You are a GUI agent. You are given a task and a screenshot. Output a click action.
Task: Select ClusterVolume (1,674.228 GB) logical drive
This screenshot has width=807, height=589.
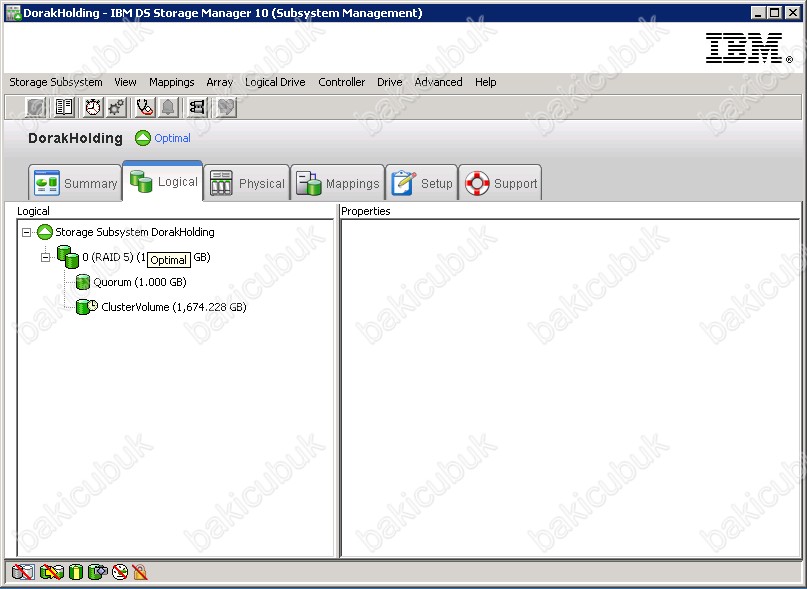tap(174, 307)
